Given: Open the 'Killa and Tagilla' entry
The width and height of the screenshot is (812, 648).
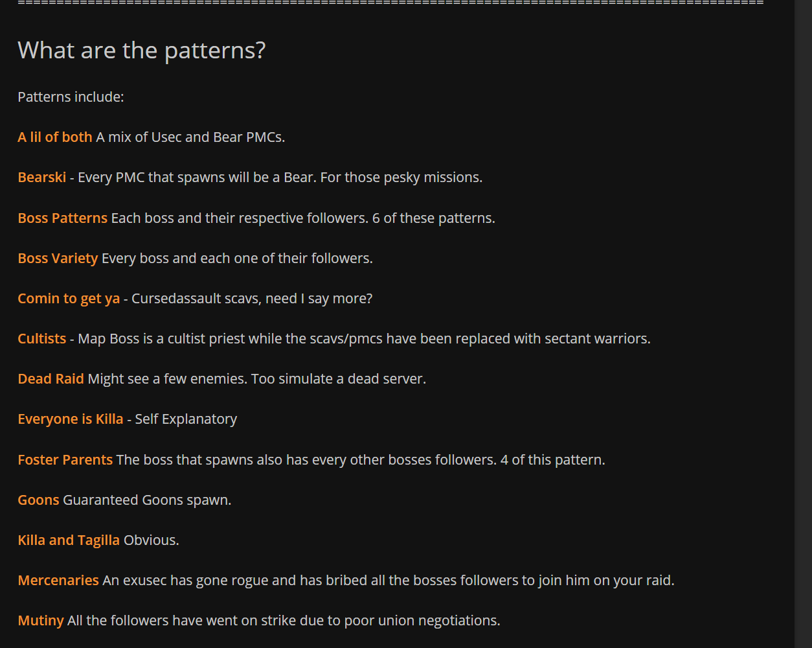Looking at the screenshot, I should click(69, 540).
